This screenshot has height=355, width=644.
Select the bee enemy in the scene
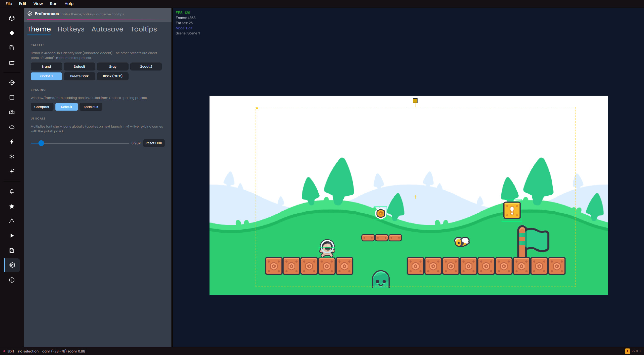coord(462,242)
